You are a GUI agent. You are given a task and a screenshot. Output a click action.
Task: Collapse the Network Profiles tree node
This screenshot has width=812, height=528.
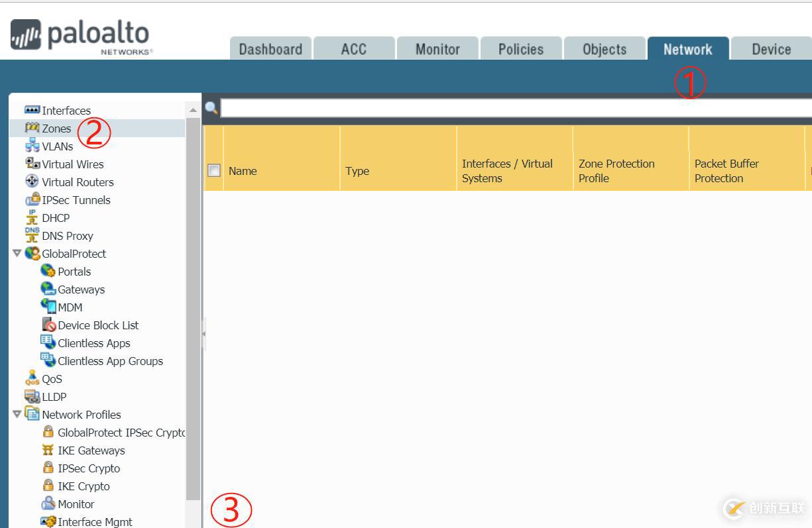[x=17, y=414]
